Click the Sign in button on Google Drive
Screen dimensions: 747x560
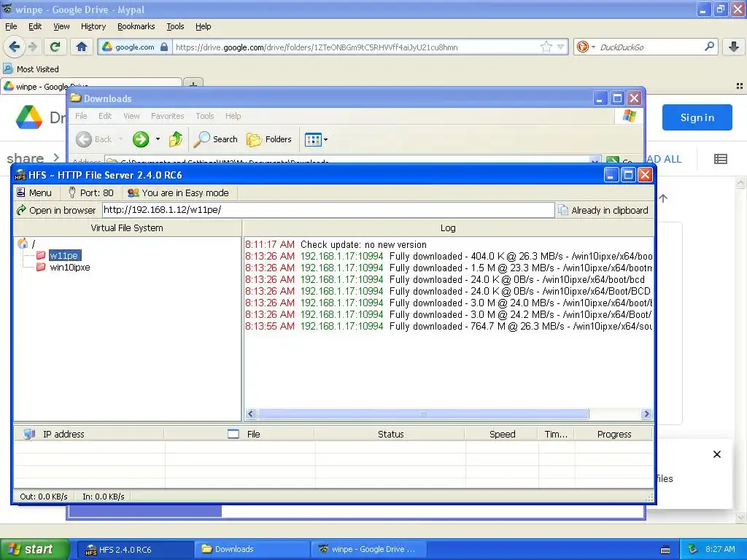(x=697, y=117)
